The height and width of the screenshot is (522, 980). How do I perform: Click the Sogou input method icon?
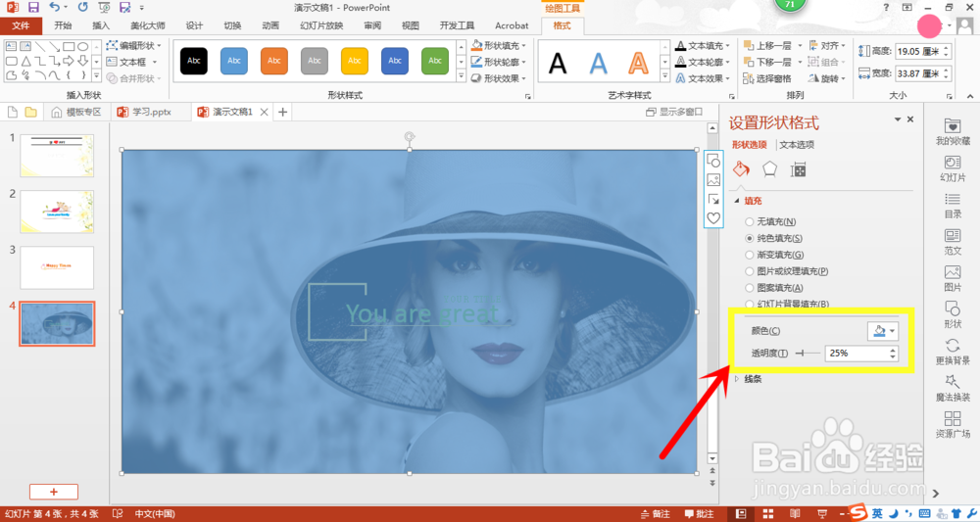858,512
